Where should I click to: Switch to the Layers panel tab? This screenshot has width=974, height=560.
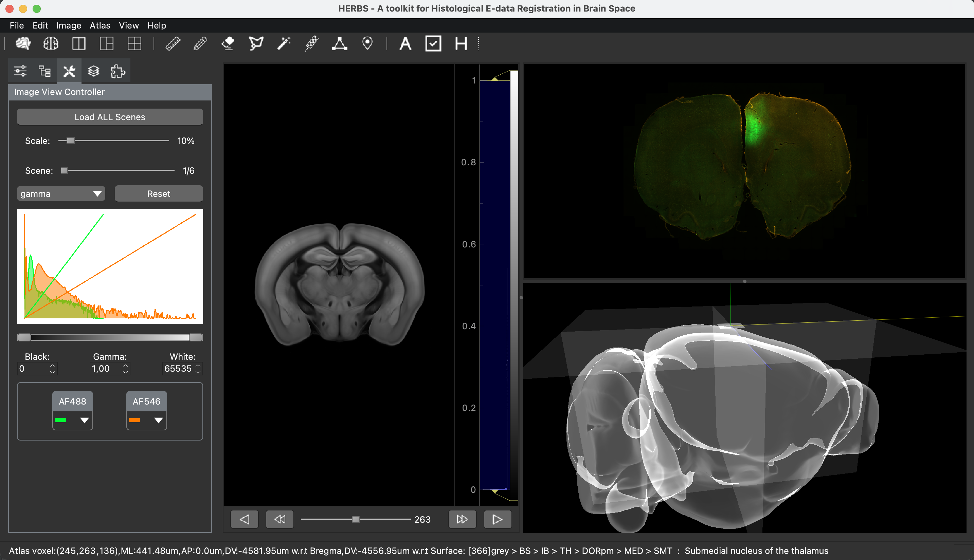tap(93, 71)
